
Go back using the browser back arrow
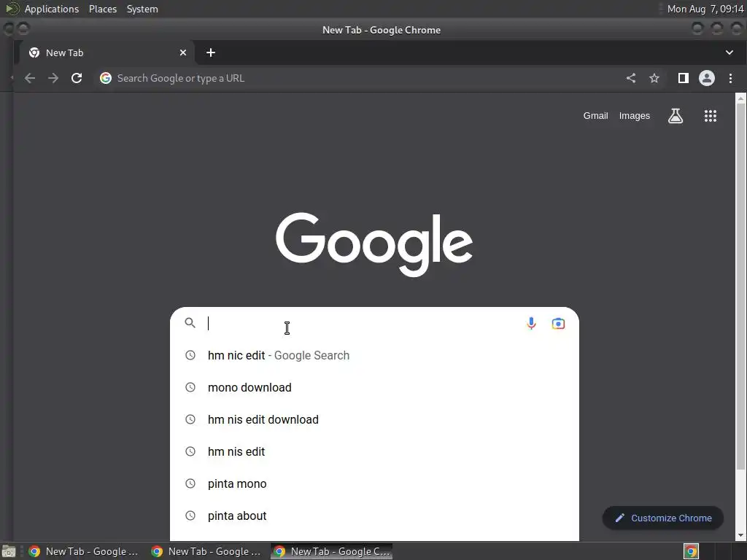point(29,78)
